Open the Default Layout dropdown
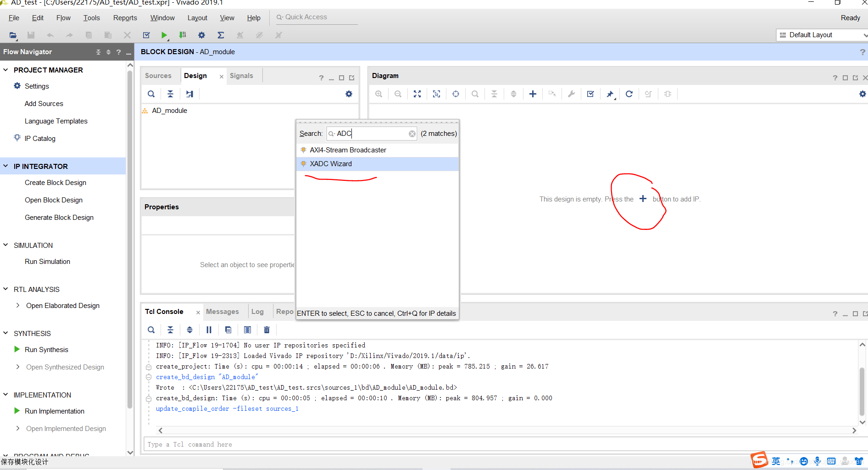Image resolution: width=868 pixels, height=470 pixels. (822, 35)
